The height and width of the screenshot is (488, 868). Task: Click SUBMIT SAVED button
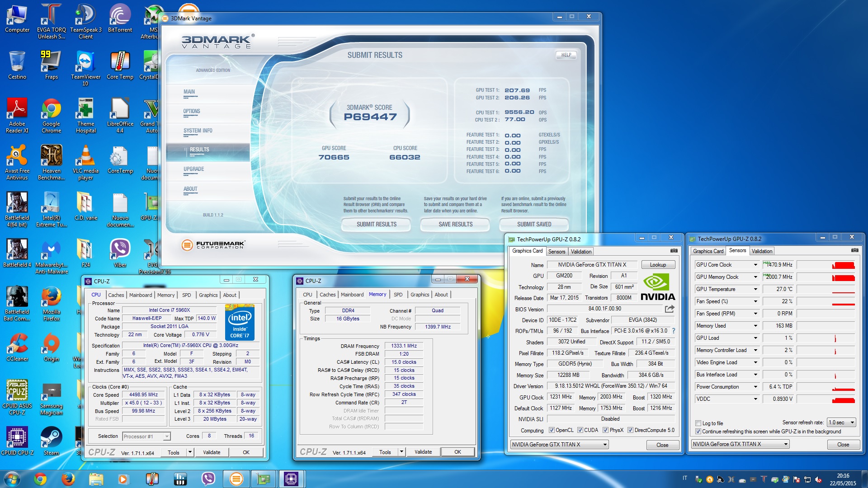[534, 224]
